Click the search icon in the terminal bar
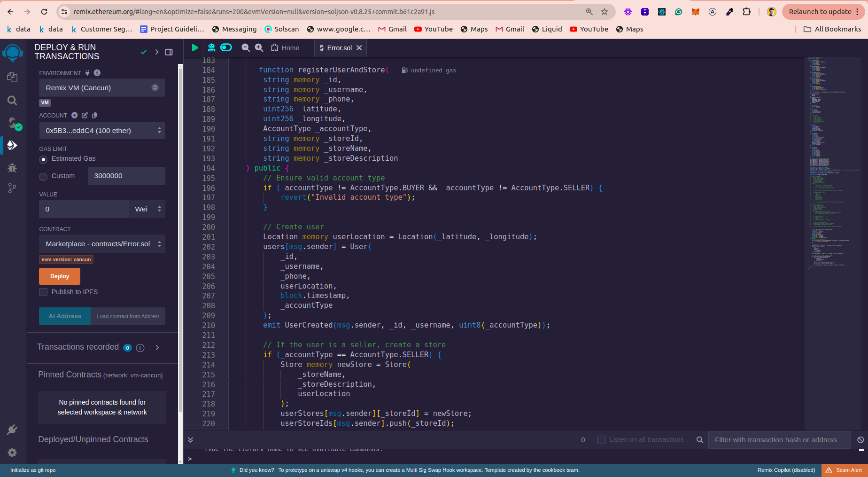Screen dimensions: 868x477 pos(700,440)
